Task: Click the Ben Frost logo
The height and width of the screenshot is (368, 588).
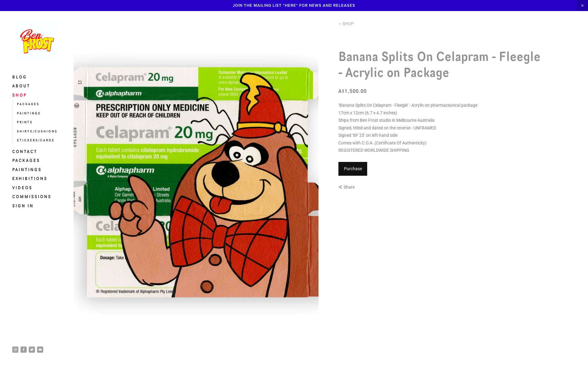Action: pyautogui.click(x=37, y=41)
